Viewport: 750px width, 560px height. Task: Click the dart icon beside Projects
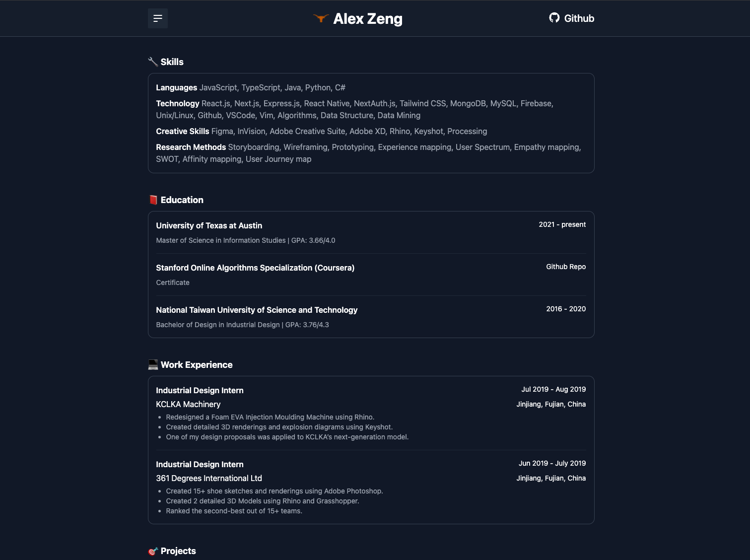153,551
